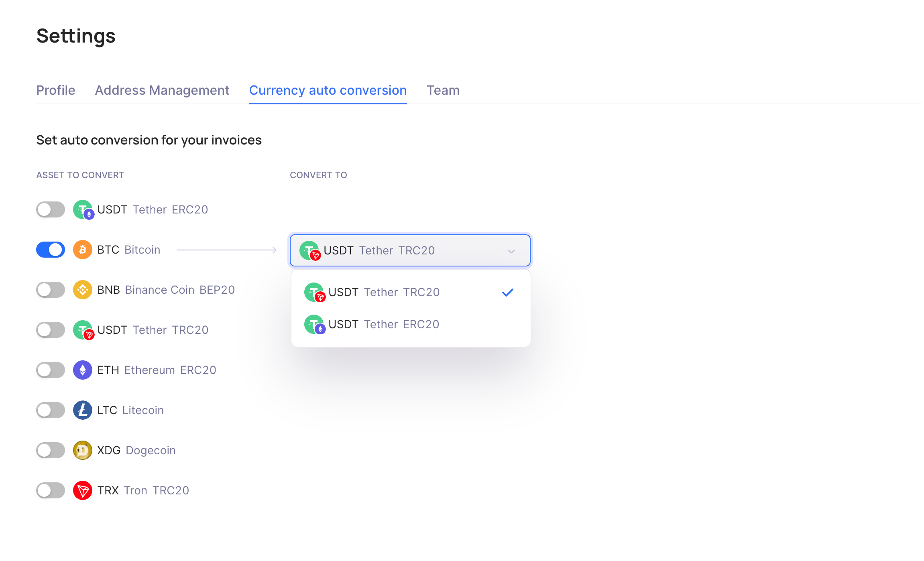Click the Bitcoin orange coin icon

click(83, 250)
